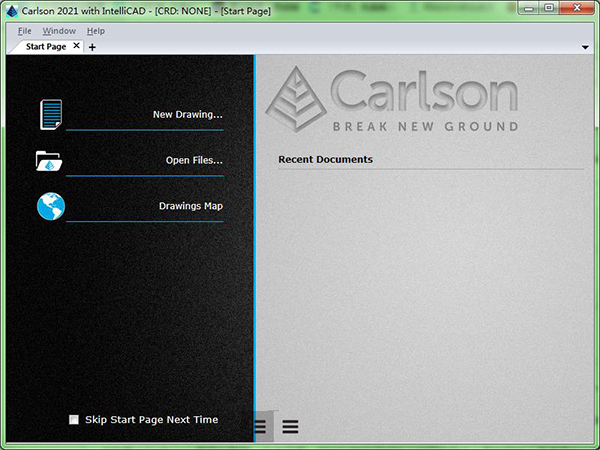The height and width of the screenshot is (450, 600).
Task: Expand the tab list dropdown arrow
Action: (x=584, y=47)
